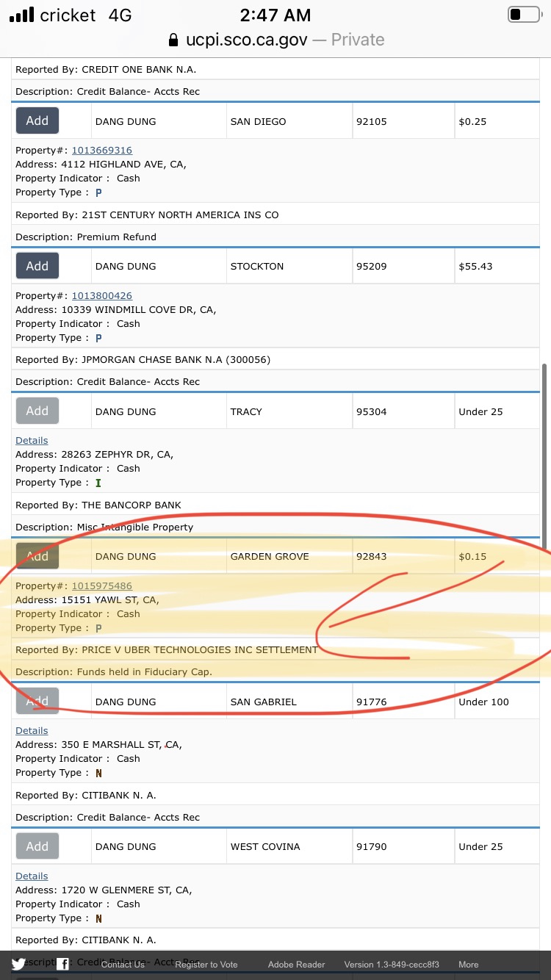The height and width of the screenshot is (980, 551).
Task: Tap Property Type N icon for Marshall St
Action: click(98, 773)
